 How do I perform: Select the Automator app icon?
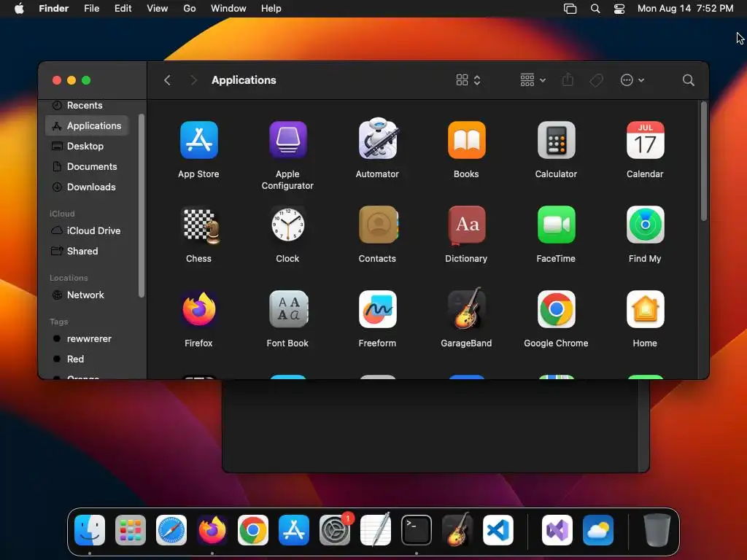click(377, 139)
